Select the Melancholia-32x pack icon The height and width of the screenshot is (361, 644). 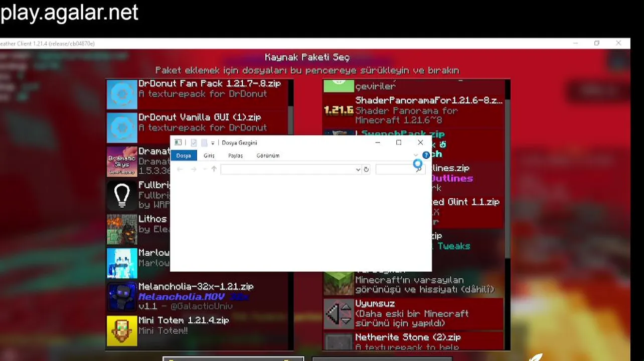coord(122,297)
